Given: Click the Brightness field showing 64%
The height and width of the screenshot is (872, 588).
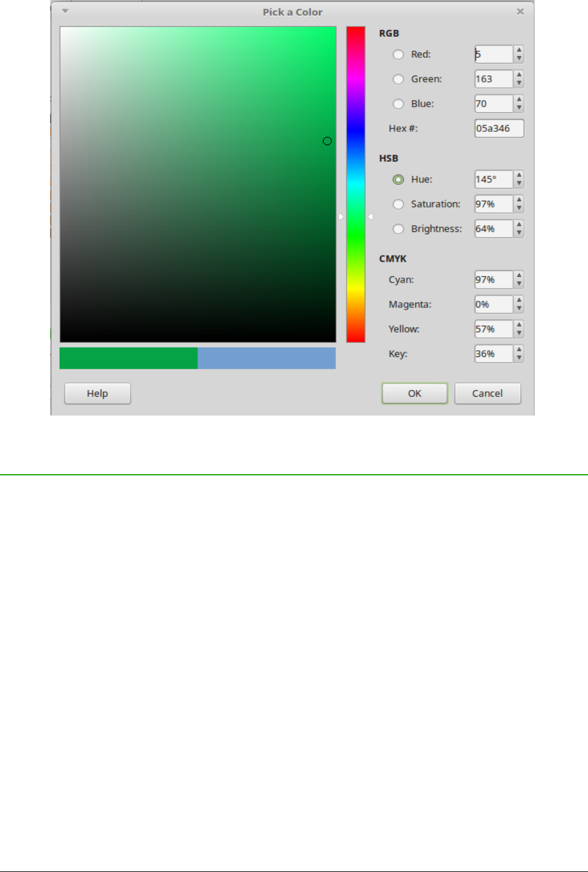Looking at the screenshot, I should coord(494,229).
